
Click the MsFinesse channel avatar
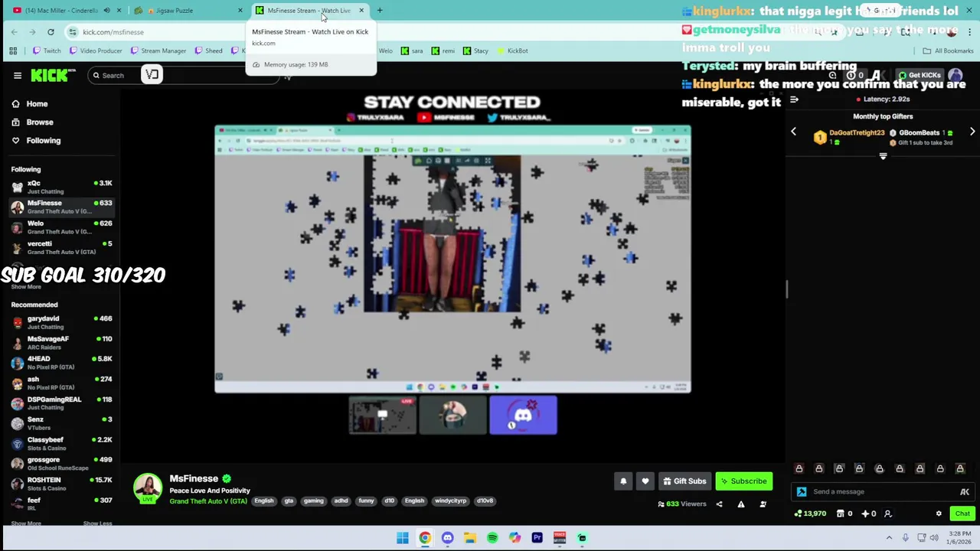click(x=148, y=488)
